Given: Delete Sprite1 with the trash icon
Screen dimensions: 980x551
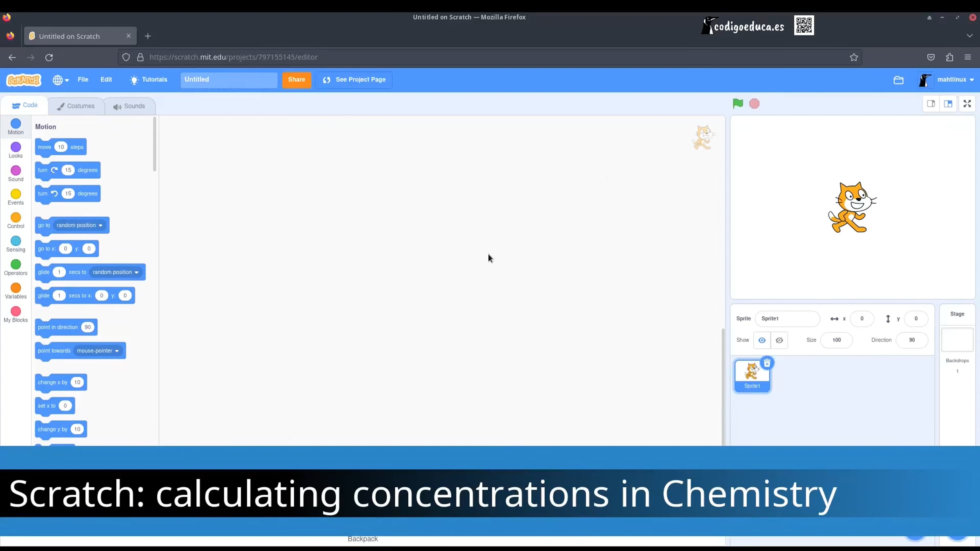Looking at the screenshot, I should 767,363.
